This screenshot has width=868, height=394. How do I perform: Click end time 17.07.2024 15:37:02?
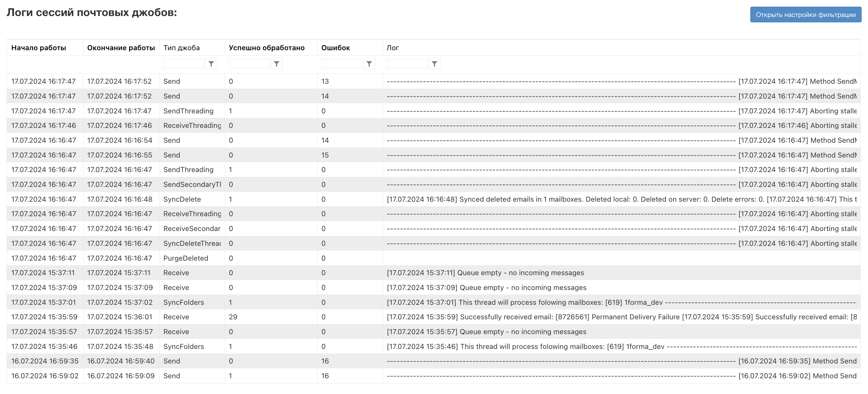pyautogui.click(x=120, y=302)
